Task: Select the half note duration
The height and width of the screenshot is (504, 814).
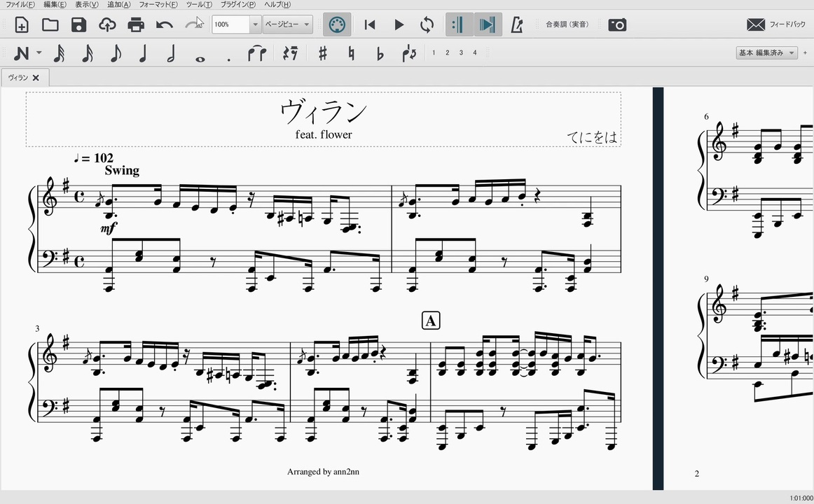Action: (171, 53)
